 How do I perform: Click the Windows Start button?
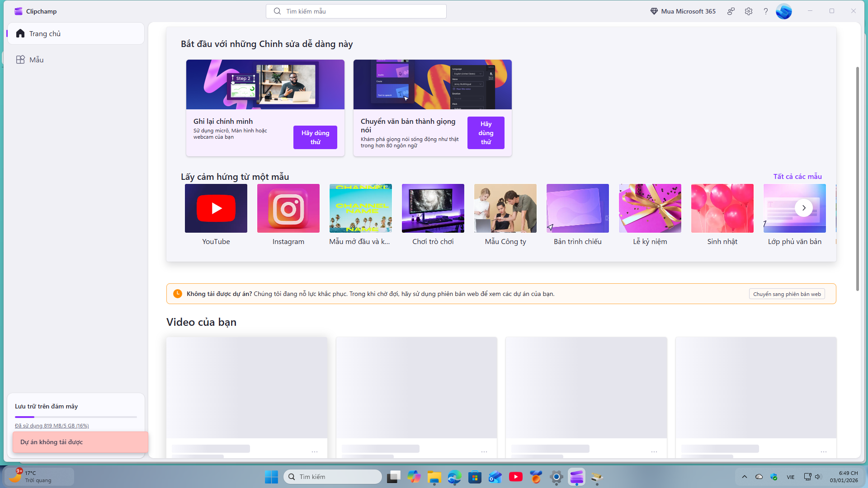271,477
